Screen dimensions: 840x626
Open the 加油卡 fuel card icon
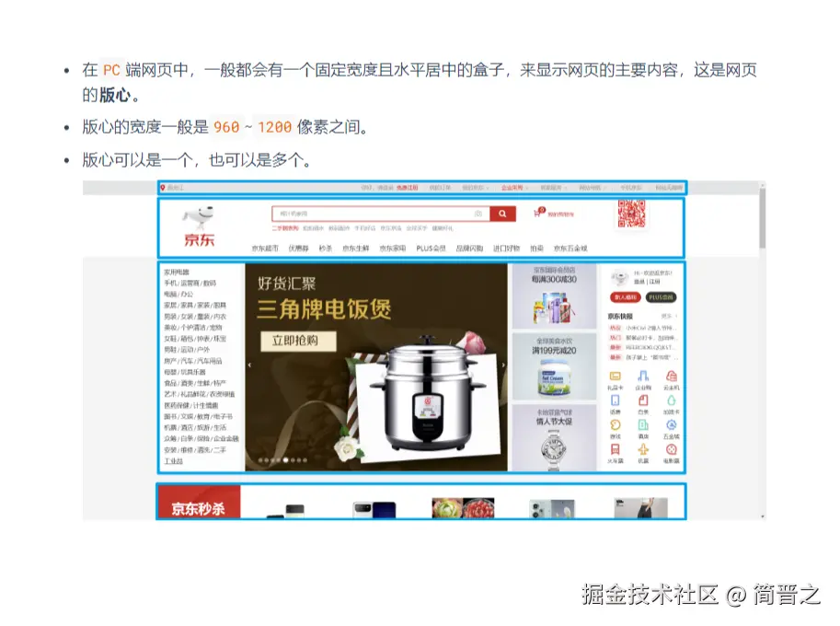[672, 400]
